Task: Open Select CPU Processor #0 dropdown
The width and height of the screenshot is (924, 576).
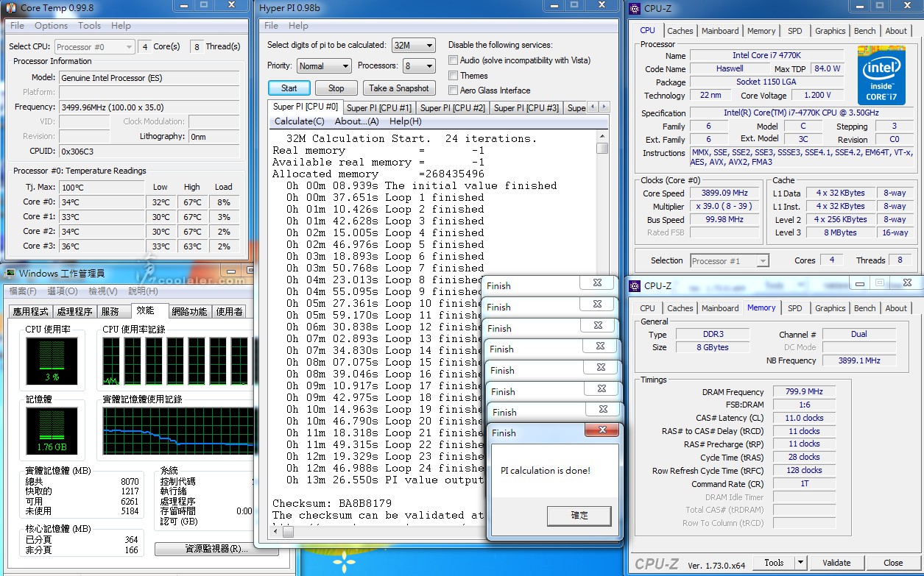Action: pyautogui.click(x=94, y=46)
